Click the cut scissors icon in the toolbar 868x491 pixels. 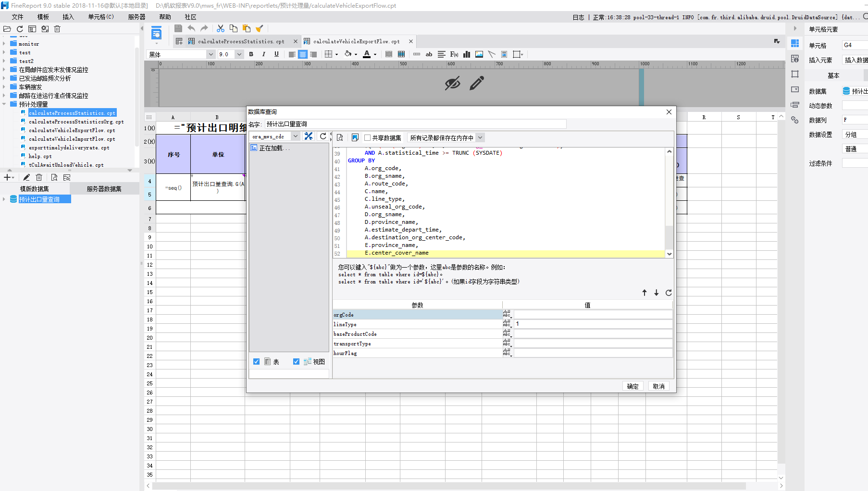(221, 29)
